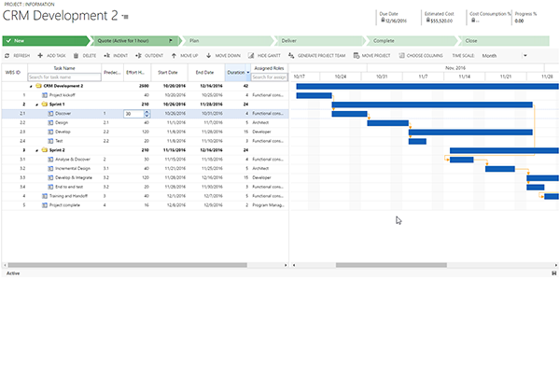Collapse the Sprint 1 group

[x=36, y=105]
